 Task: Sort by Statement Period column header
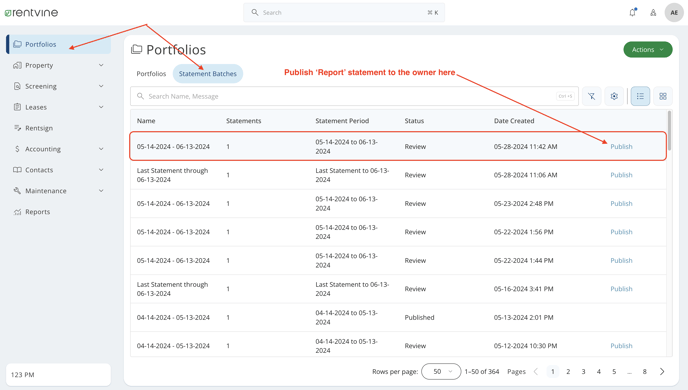[342, 121]
